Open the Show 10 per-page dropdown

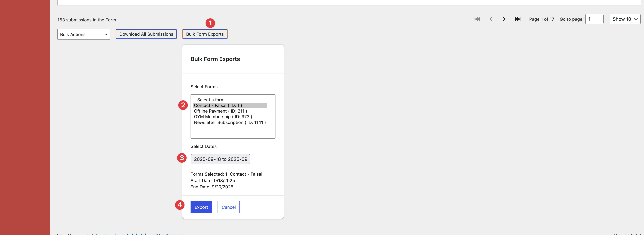pos(625,19)
